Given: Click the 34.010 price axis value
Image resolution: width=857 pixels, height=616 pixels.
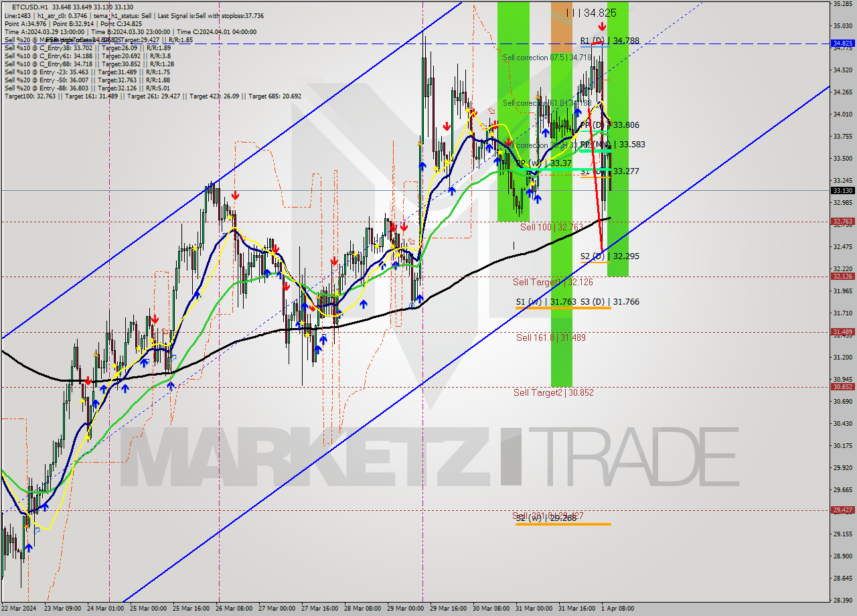Looking at the screenshot, I should (842, 114).
